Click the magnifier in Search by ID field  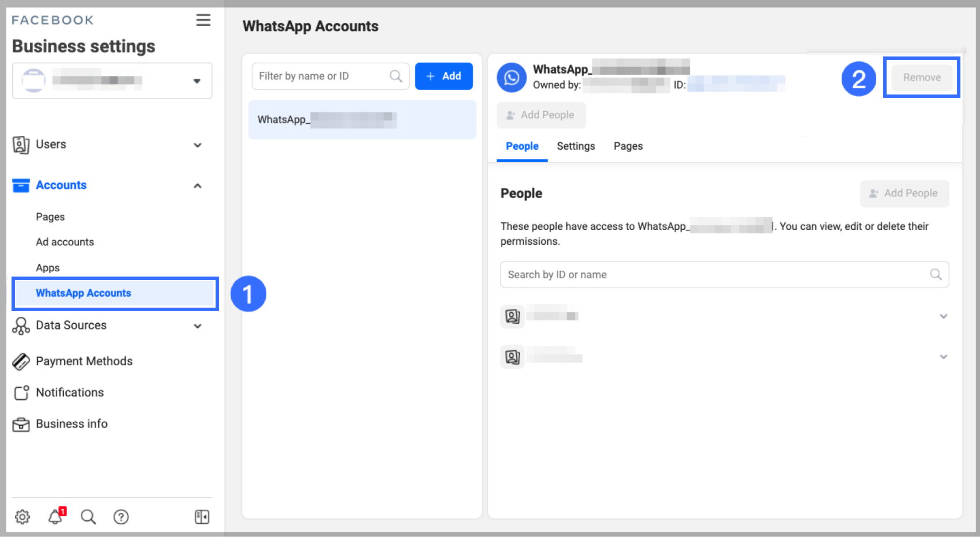pos(936,275)
